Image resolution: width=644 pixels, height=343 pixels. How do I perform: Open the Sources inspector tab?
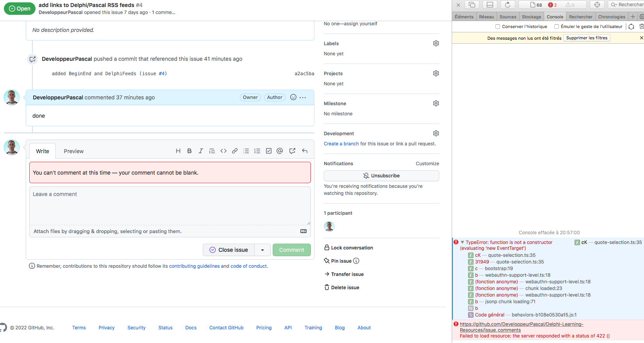click(508, 17)
